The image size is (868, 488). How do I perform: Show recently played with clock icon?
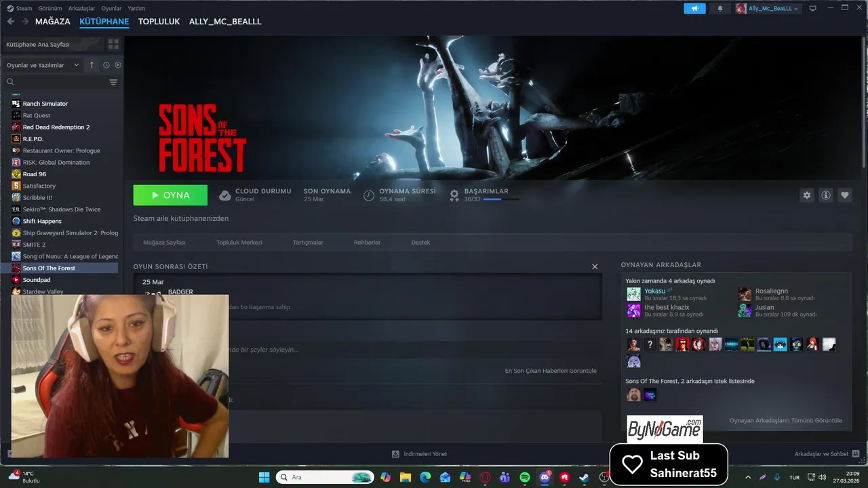106,65
